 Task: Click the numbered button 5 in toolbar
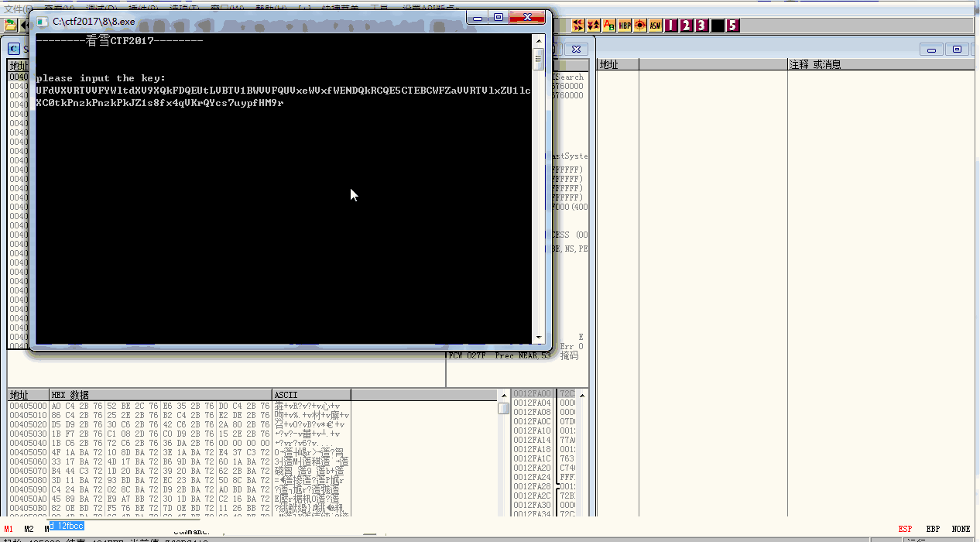click(x=733, y=26)
